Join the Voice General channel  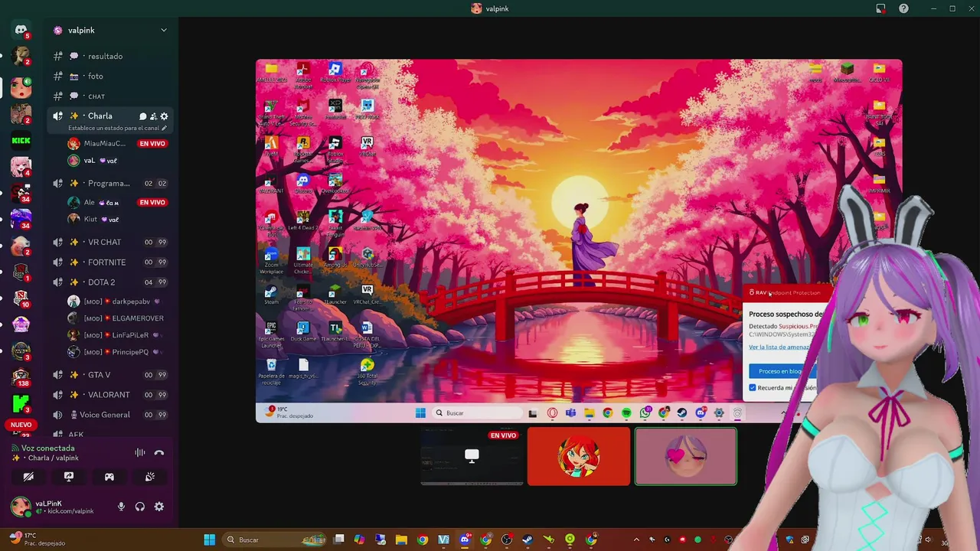112,415
